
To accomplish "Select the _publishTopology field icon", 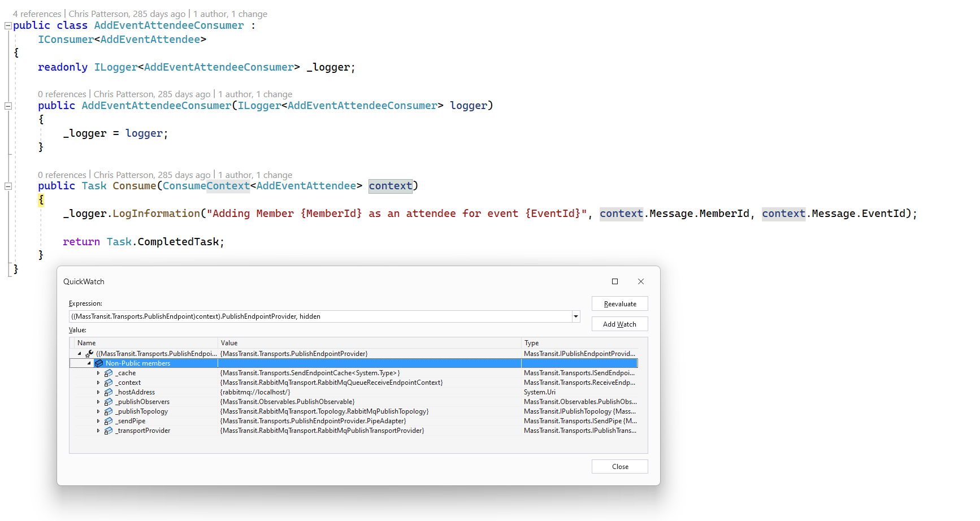I will point(109,411).
